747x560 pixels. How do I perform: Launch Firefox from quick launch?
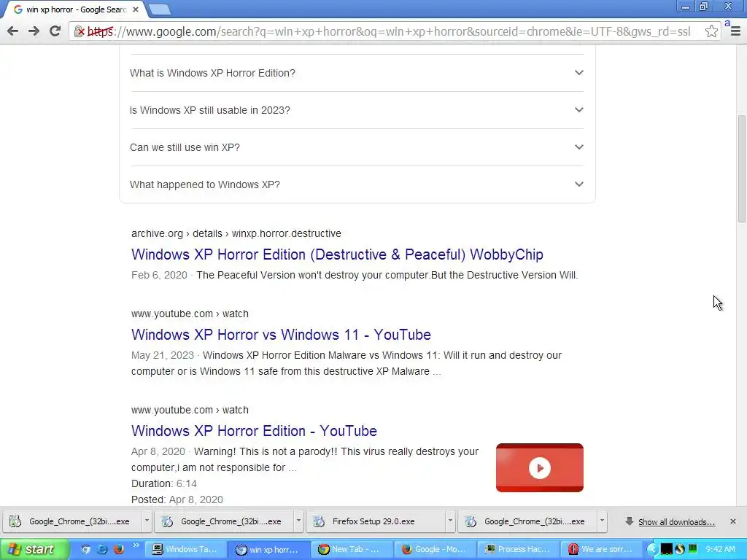(x=119, y=550)
